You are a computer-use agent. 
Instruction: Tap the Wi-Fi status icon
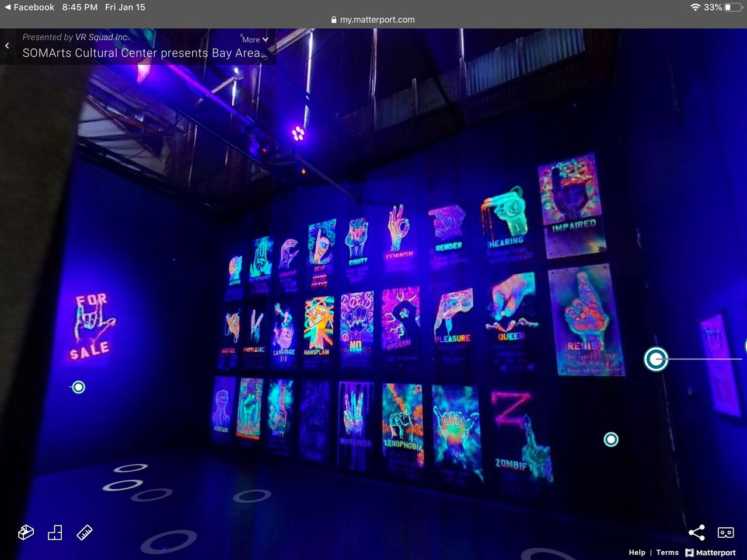point(694,7)
